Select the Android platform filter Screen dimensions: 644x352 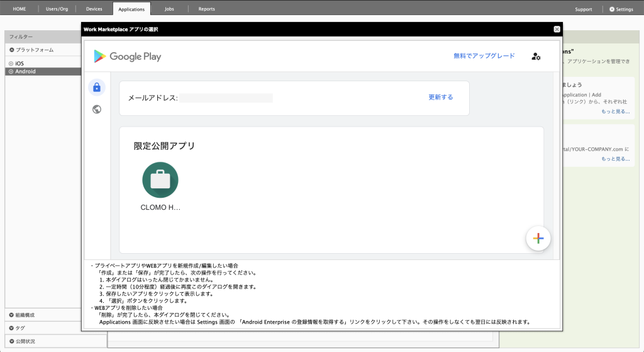[x=25, y=72]
